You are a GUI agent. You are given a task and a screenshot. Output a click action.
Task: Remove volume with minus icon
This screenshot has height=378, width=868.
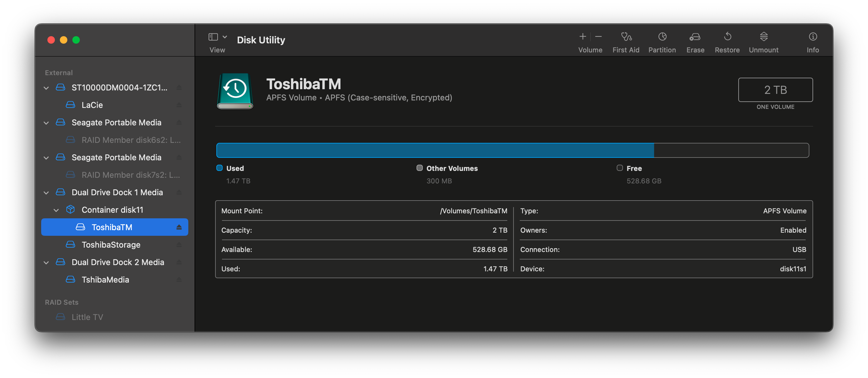[598, 36]
